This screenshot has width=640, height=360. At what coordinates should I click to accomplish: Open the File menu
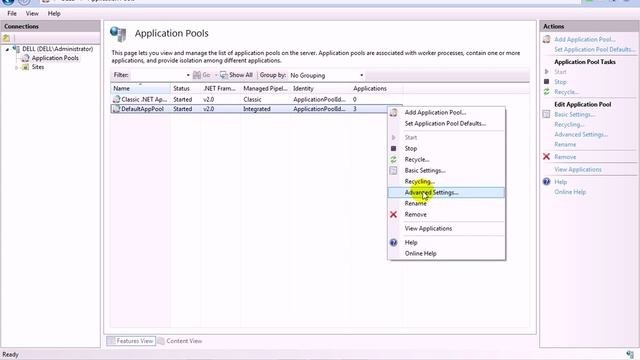(12, 13)
